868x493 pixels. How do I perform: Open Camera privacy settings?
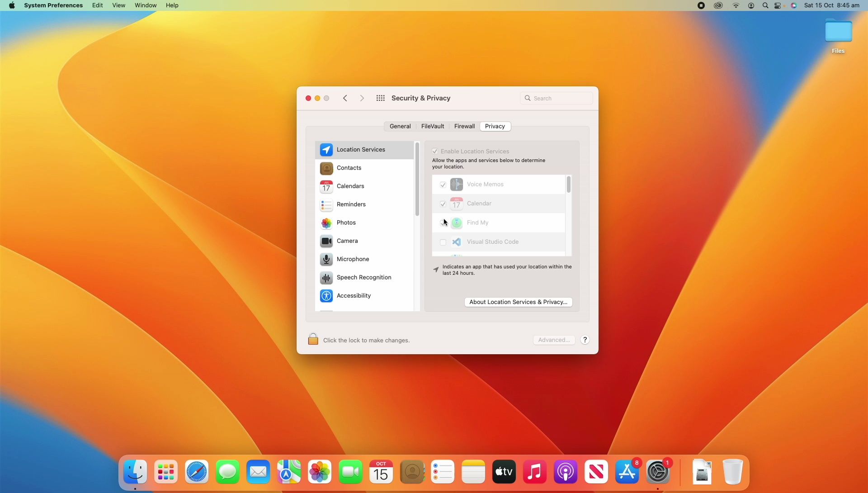pyautogui.click(x=364, y=241)
